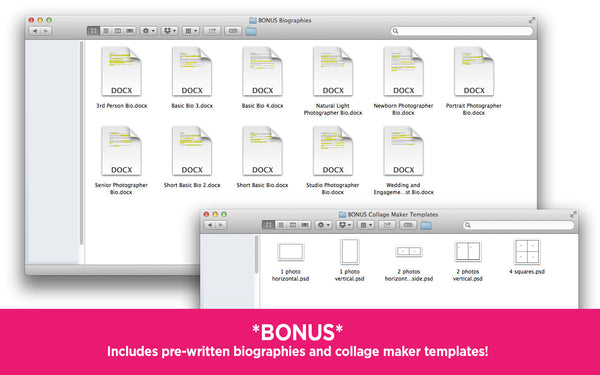
Task: Click '4 squares.psd' file name label
Action: click(x=527, y=272)
